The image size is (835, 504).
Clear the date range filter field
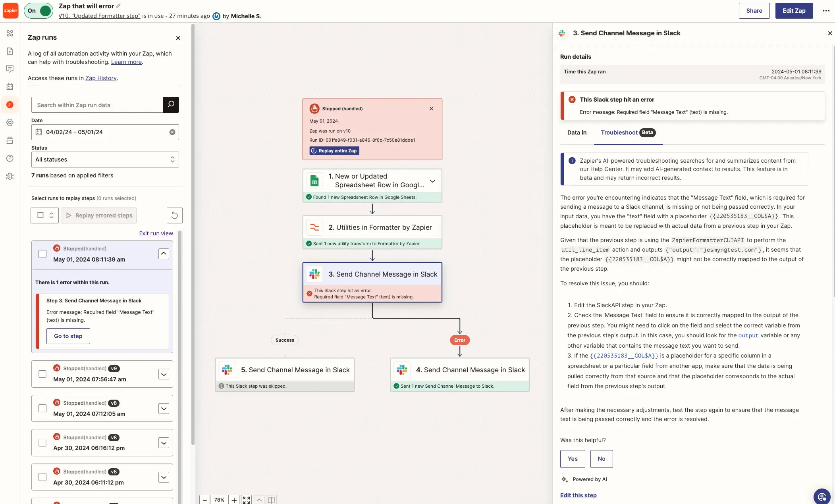pos(172,132)
